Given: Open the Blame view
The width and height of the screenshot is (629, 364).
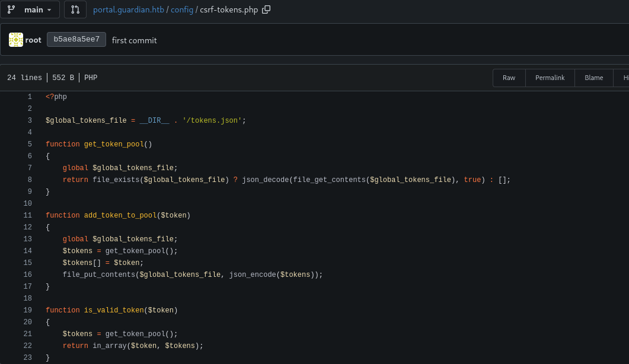Looking at the screenshot, I should tap(593, 78).
